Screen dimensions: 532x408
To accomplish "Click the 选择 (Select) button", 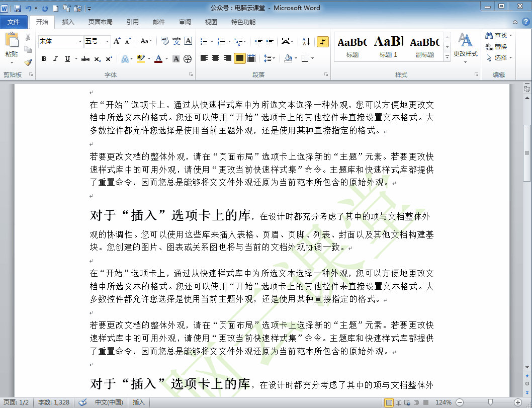I will (x=499, y=58).
